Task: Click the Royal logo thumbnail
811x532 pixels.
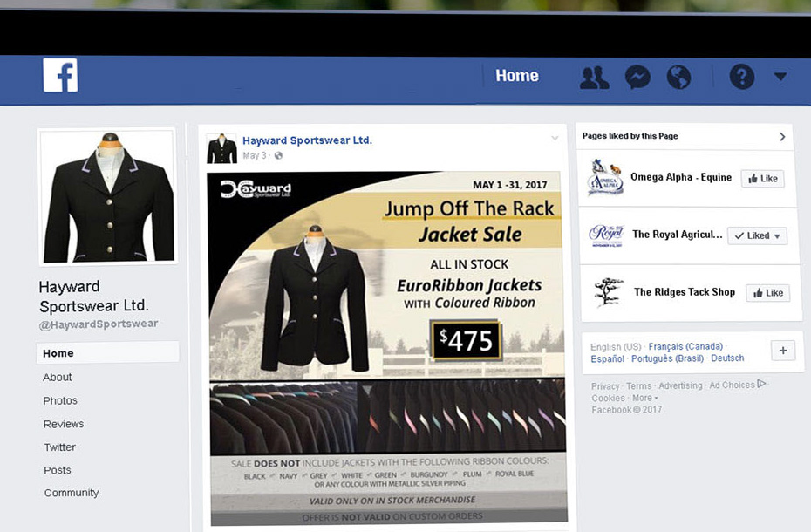Action: point(606,235)
